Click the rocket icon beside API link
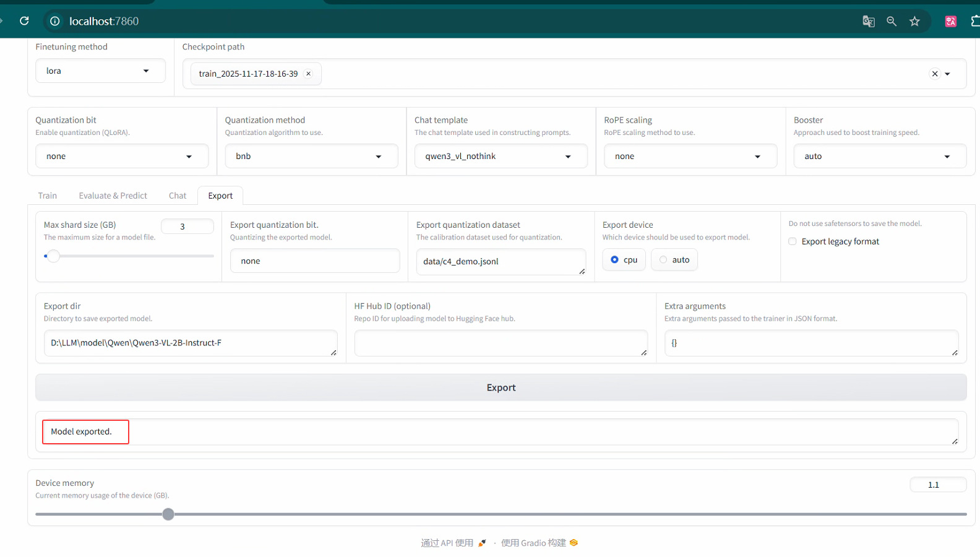This screenshot has height=557, width=980. click(x=482, y=543)
